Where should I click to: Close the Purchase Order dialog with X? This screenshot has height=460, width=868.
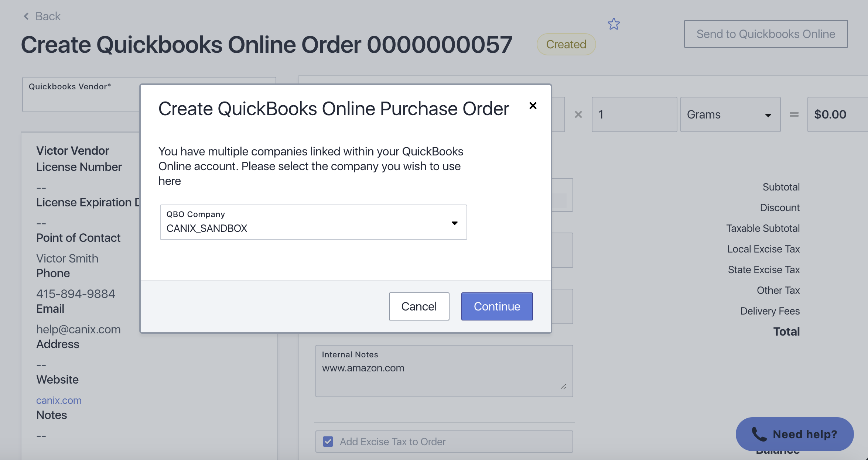(x=533, y=106)
